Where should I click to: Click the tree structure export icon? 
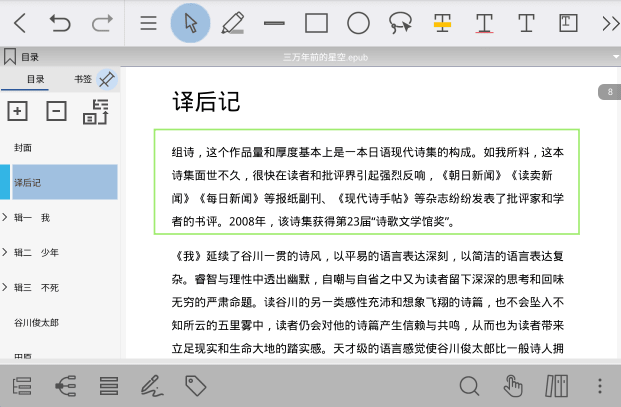click(96, 112)
